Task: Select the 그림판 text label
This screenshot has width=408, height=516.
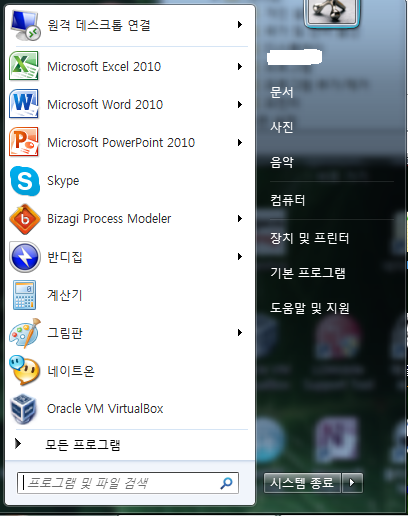Action: [65, 333]
